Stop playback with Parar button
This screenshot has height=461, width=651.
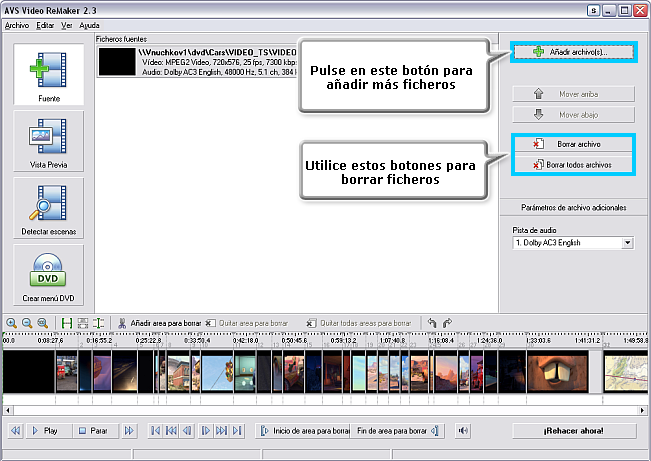point(95,431)
